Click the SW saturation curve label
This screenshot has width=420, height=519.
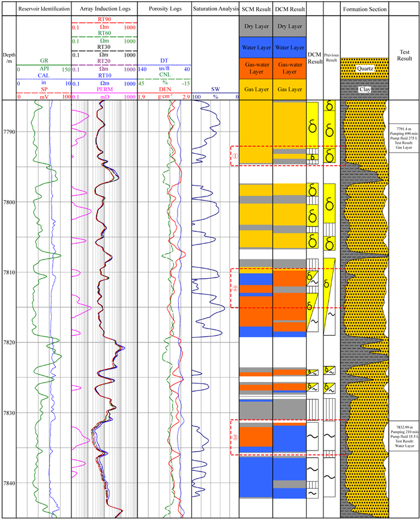[215, 88]
